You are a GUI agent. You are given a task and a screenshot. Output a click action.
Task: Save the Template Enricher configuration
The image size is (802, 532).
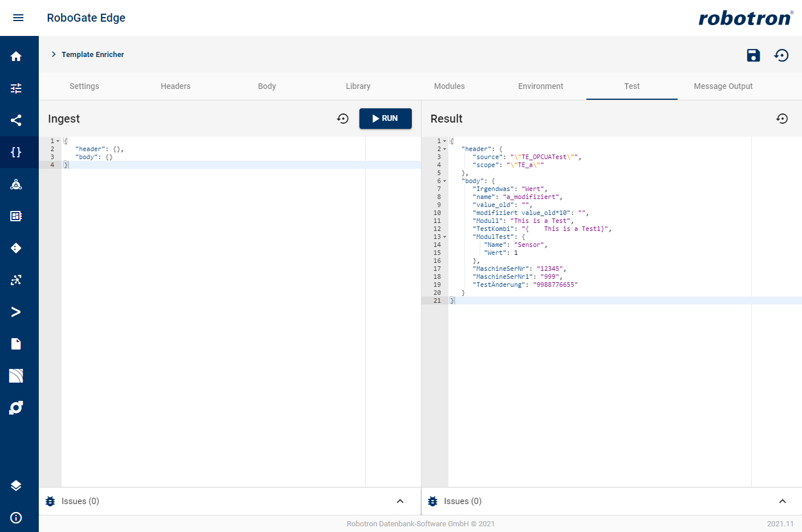tap(754, 55)
